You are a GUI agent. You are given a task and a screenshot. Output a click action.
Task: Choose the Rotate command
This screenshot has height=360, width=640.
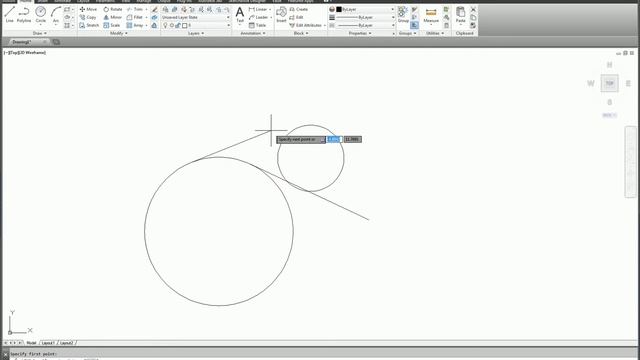coord(113,9)
